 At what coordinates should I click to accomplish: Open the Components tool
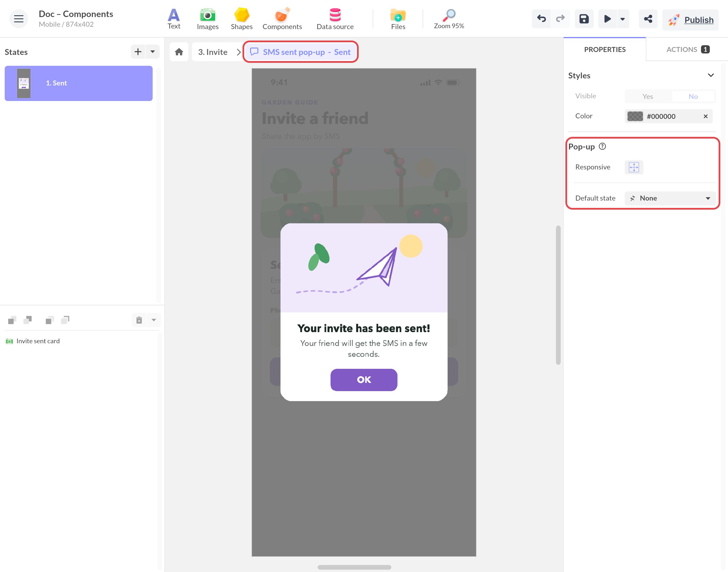pyautogui.click(x=282, y=19)
